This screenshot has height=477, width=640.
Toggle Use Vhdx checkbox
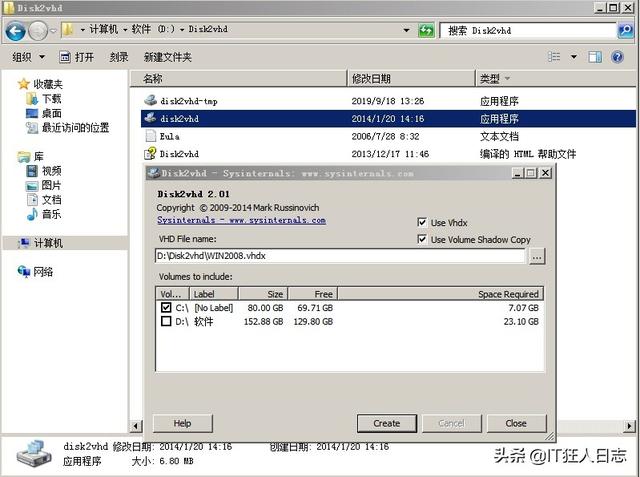(x=422, y=222)
